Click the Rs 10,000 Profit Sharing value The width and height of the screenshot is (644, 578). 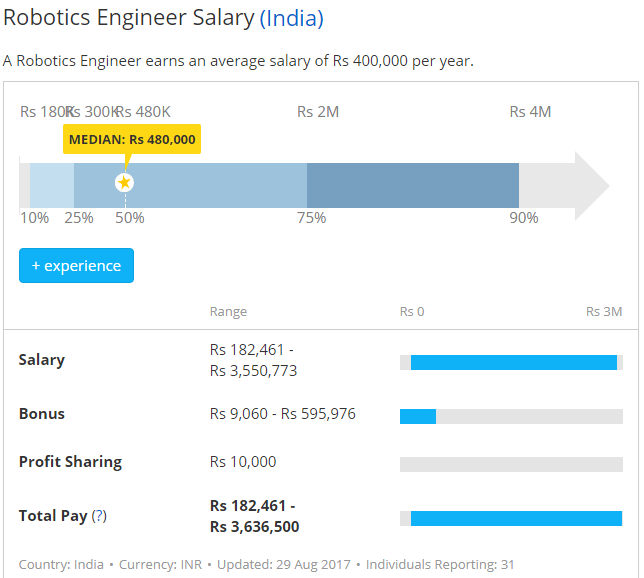[243, 462]
